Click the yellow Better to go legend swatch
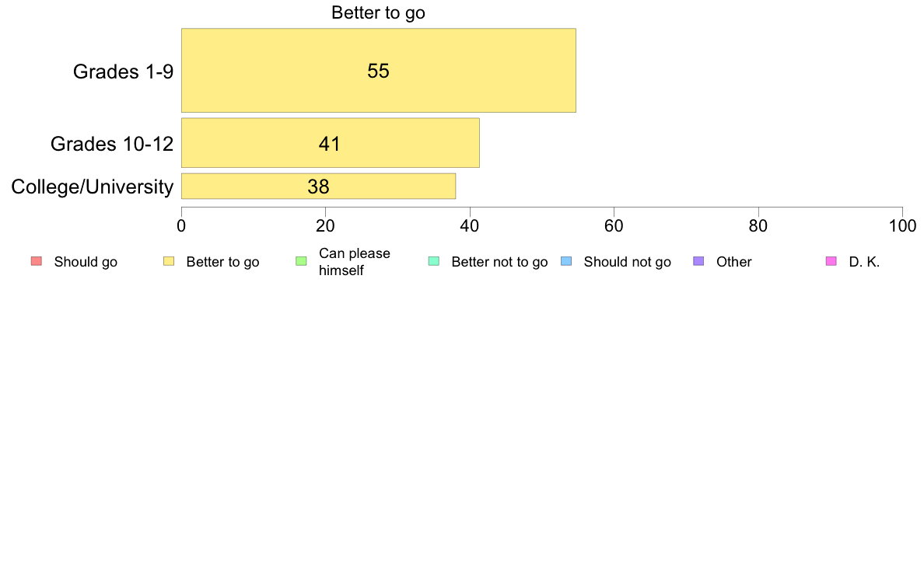 click(x=169, y=262)
